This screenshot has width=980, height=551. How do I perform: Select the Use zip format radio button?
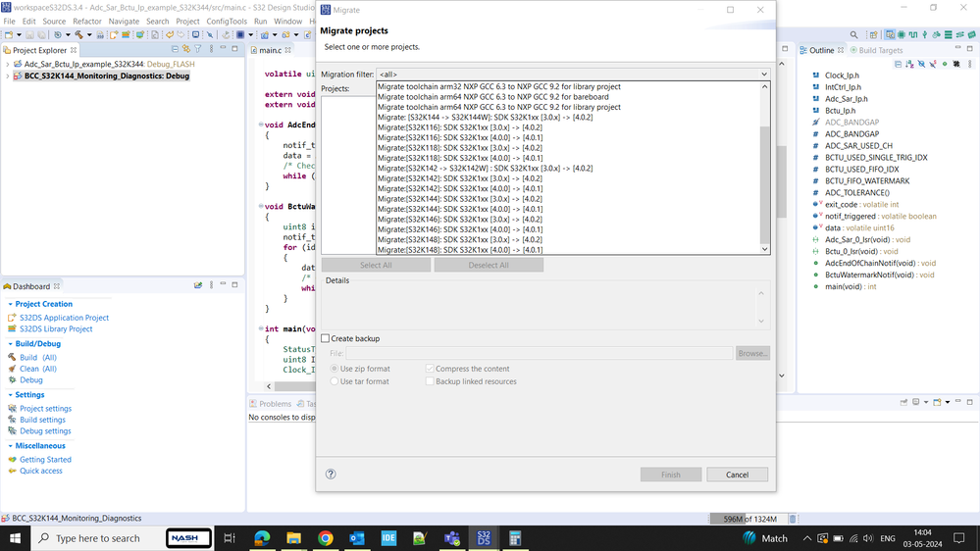[x=335, y=369]
